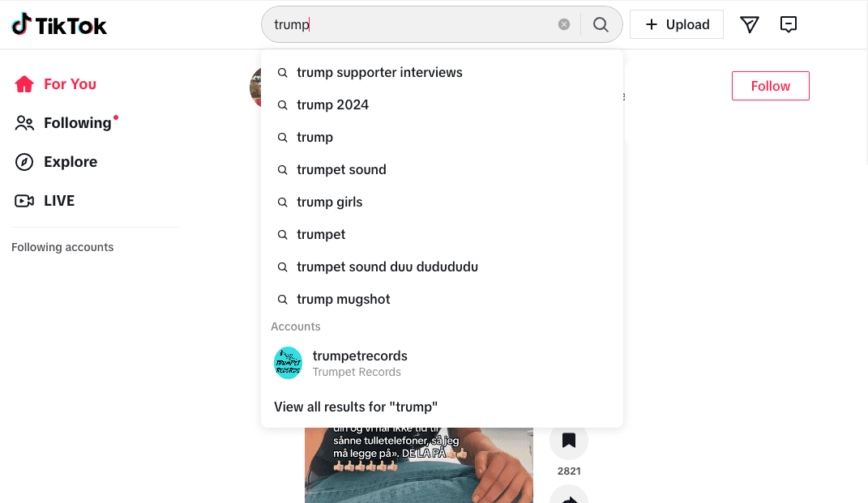Click the Upload button

677,24
